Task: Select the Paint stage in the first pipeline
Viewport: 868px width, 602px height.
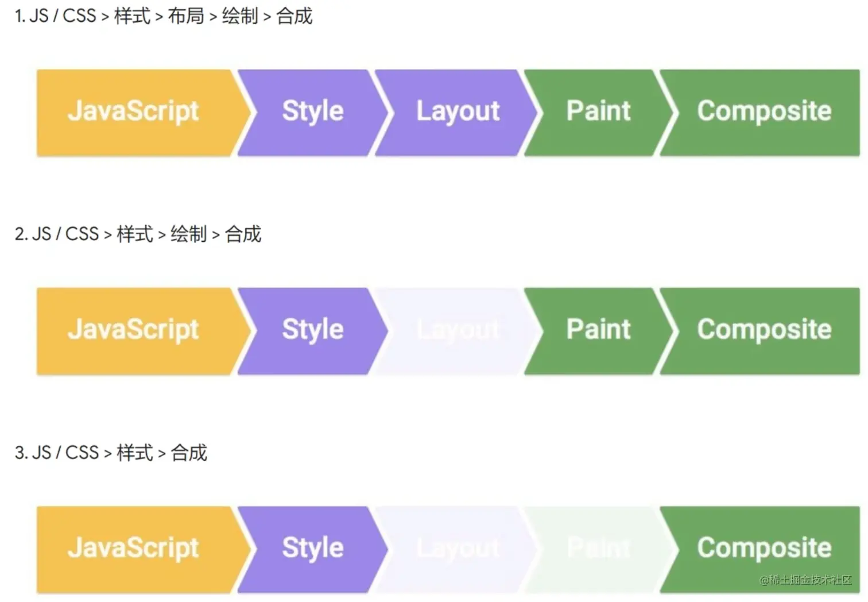Action: tap(598, 112)
